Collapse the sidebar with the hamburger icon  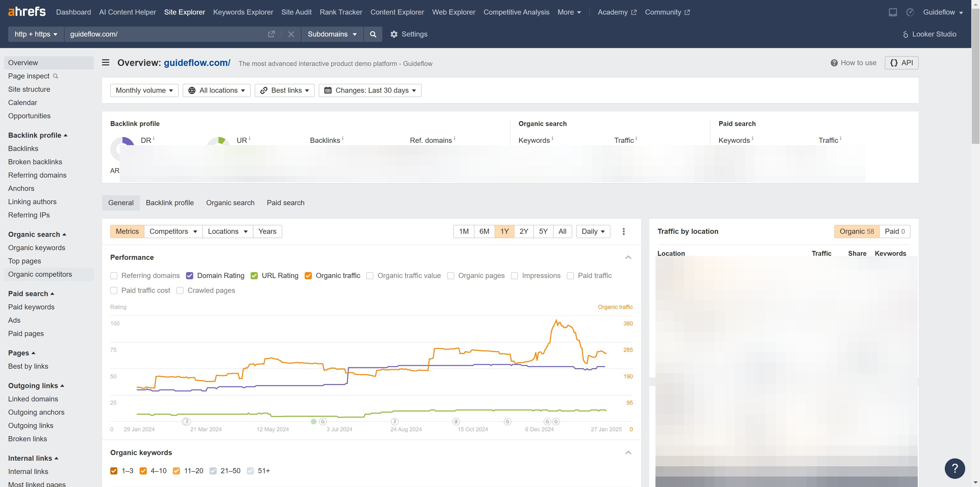pyautogui.click(x=105, y=62)
